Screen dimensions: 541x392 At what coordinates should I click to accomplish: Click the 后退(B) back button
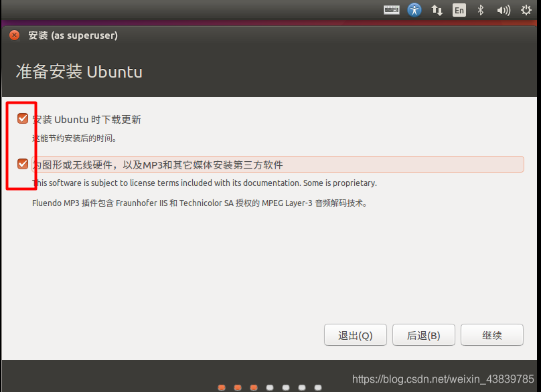coord(423,334)
